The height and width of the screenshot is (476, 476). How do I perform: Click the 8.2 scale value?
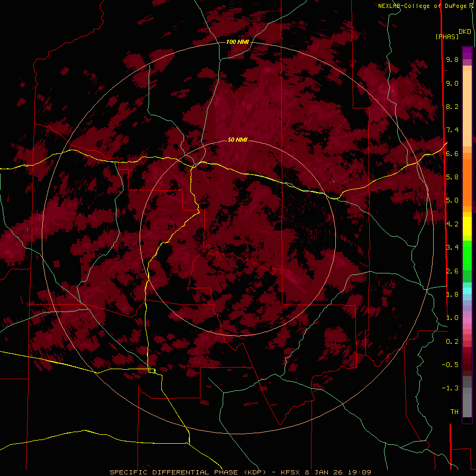tap(452, 106)
